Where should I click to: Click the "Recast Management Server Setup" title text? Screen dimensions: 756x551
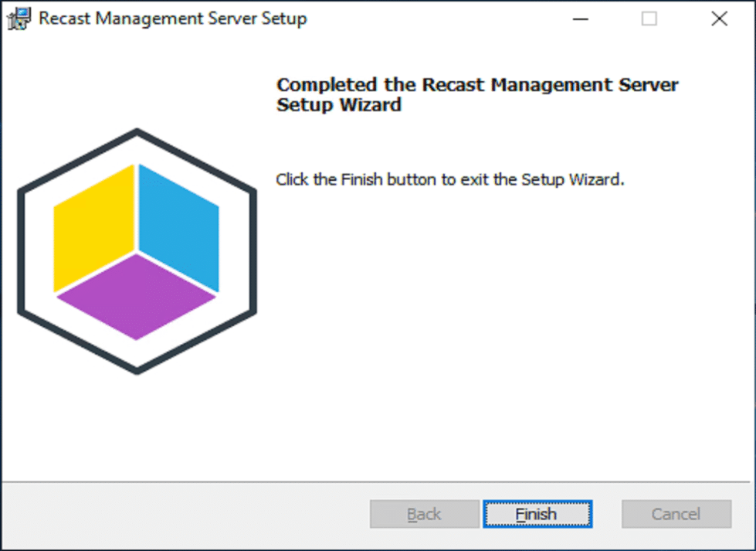173,19
